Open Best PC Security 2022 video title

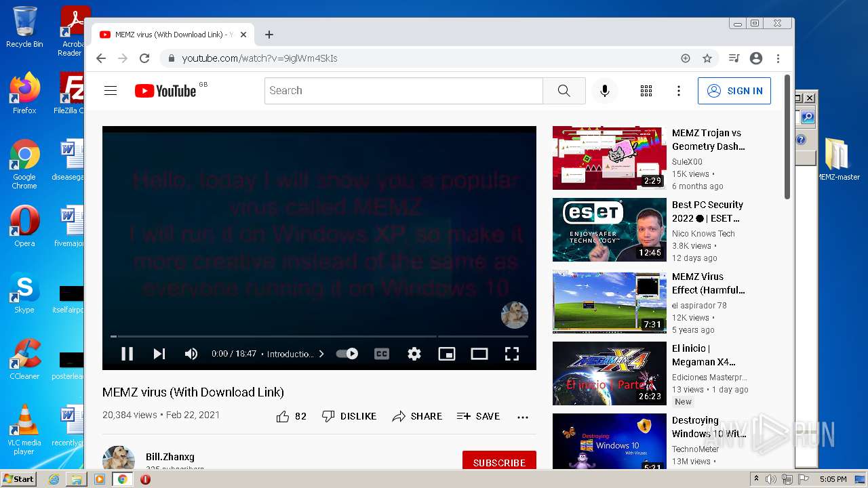pyautogui.click(x=707, y=211)
